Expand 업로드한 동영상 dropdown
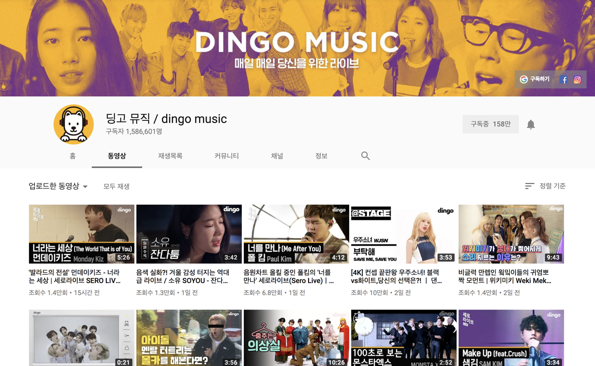Screen dimensions: 595x366 pyautogui.click(x=58, y=186)
